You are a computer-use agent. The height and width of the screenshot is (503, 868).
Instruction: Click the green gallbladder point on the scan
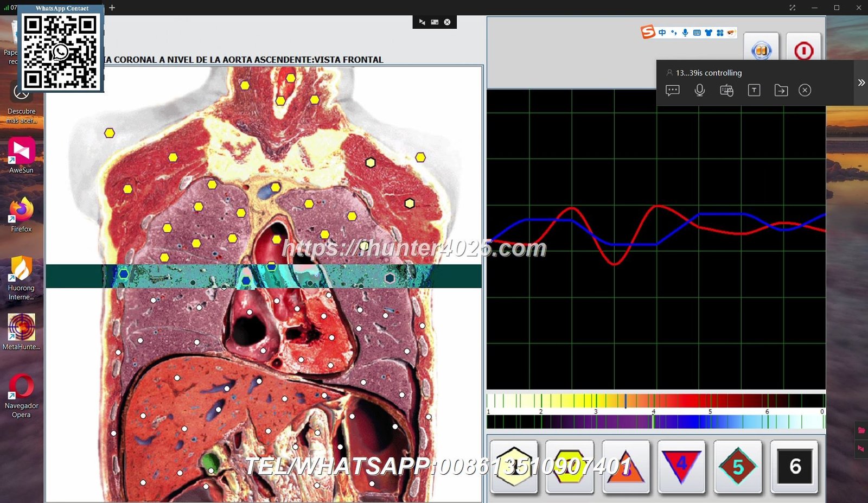[210, 462]
